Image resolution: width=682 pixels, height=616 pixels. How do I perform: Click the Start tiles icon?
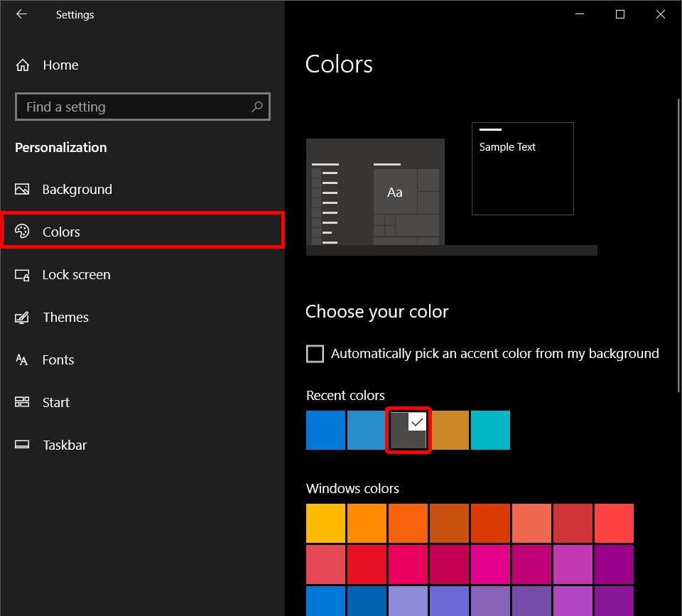click(22, 403)
